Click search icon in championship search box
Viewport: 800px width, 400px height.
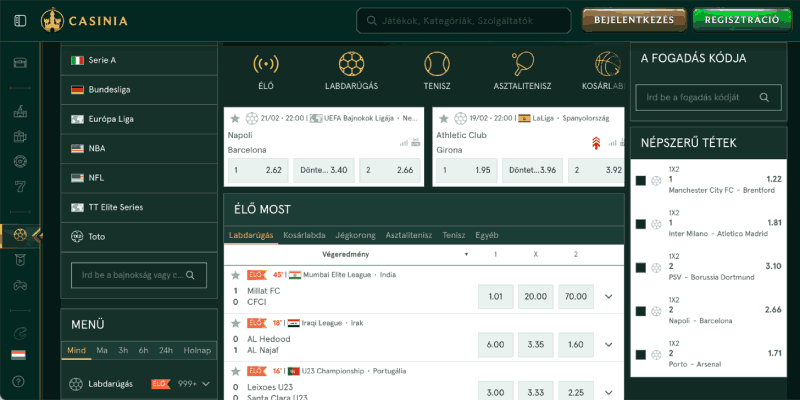(x=190, y=275)
